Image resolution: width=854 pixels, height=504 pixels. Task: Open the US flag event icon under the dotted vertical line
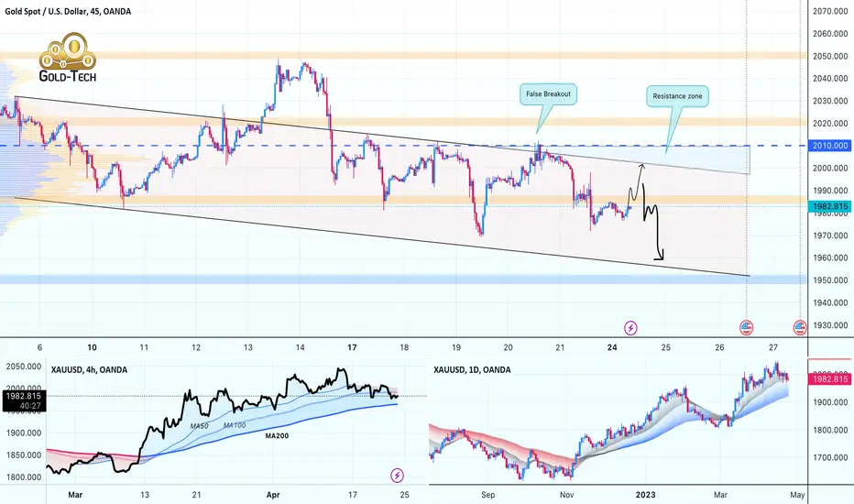tap(746, 328)
